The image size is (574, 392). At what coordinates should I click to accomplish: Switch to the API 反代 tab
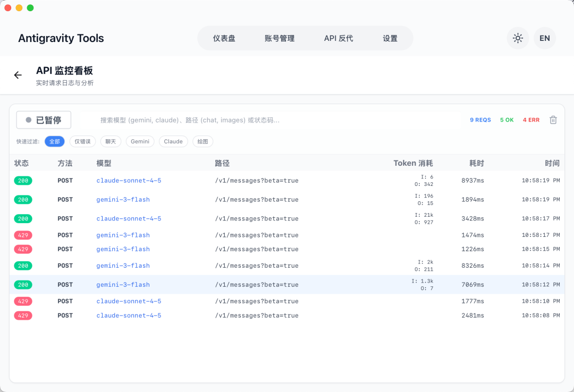[x=339, y=38]
